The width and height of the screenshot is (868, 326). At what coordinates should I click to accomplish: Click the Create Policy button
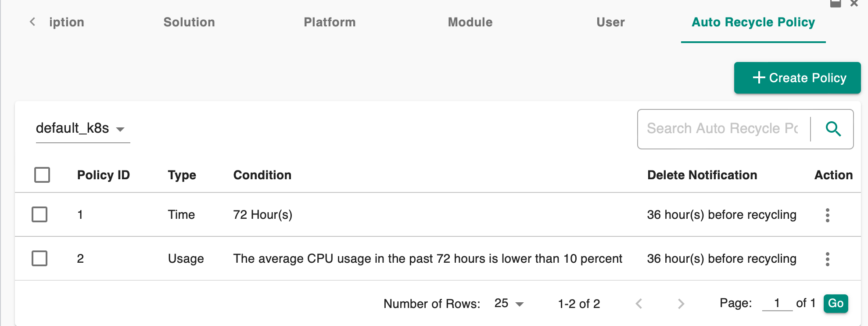[x=797, y=78]
